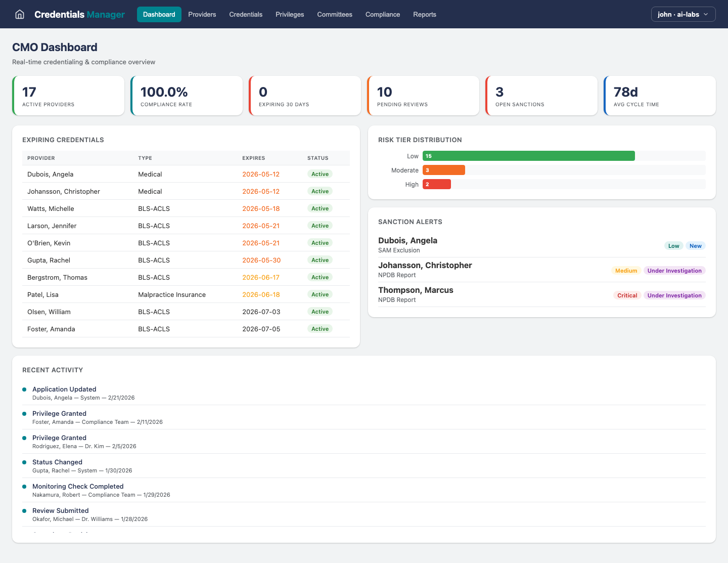Click the Active status badge for Patel, Lisa
Viewport: 728px width, 563px height.
tap(320, 294)
